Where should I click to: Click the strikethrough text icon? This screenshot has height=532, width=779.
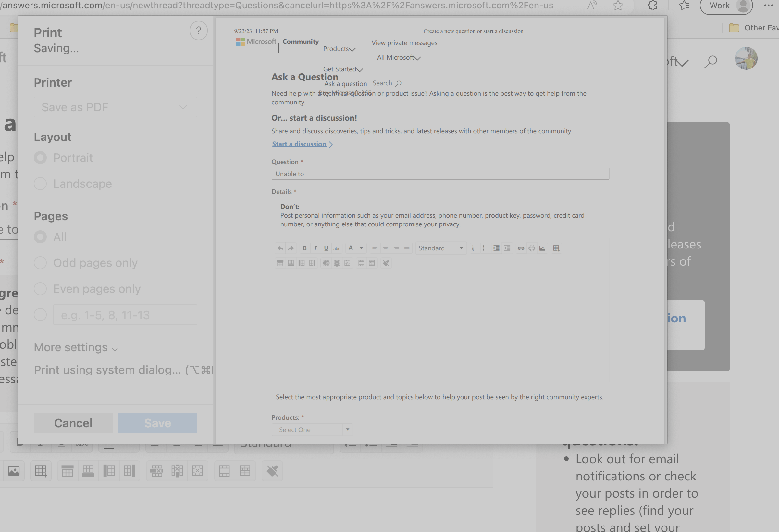(336, 248)
